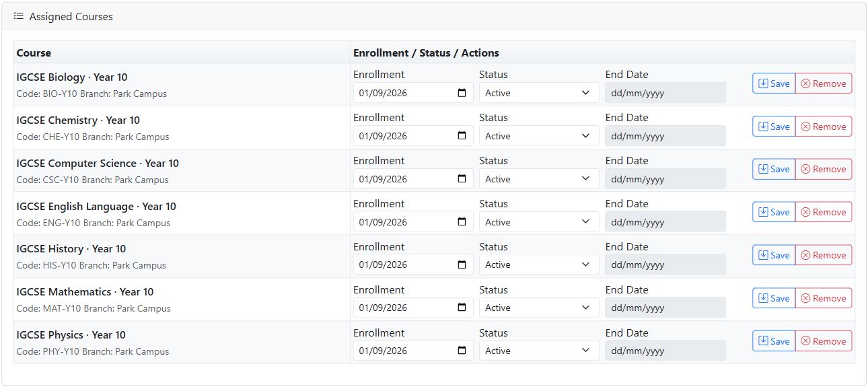
Task: Click 'Code: MAT-Y10 Branch: Park Campus' text
Action: [x=94, y=309]
